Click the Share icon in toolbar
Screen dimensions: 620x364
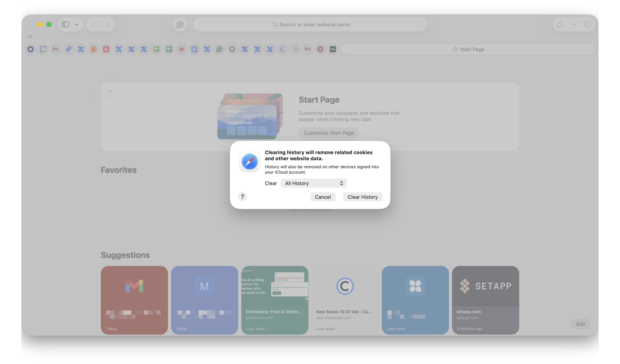[x=560, y=24]
